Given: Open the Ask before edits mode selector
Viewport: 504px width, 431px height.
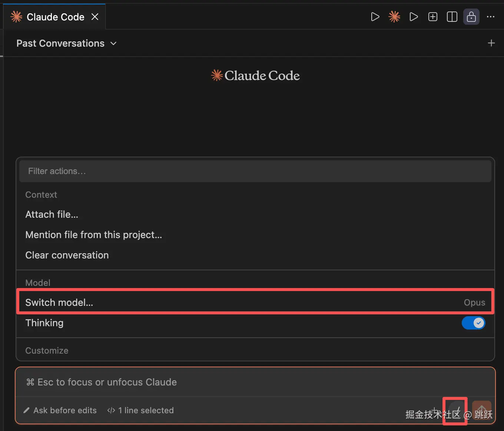Looking at the screenshot, I should [60, 410].
